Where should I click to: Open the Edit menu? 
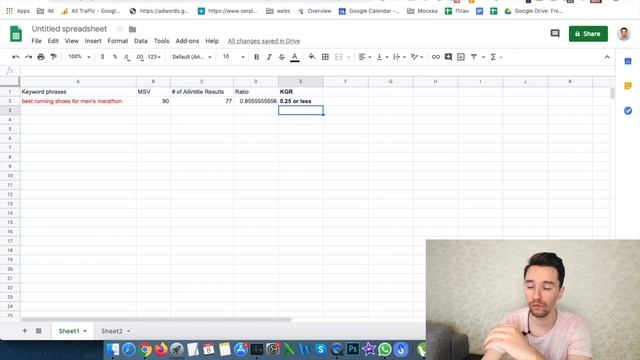point(53,41)
